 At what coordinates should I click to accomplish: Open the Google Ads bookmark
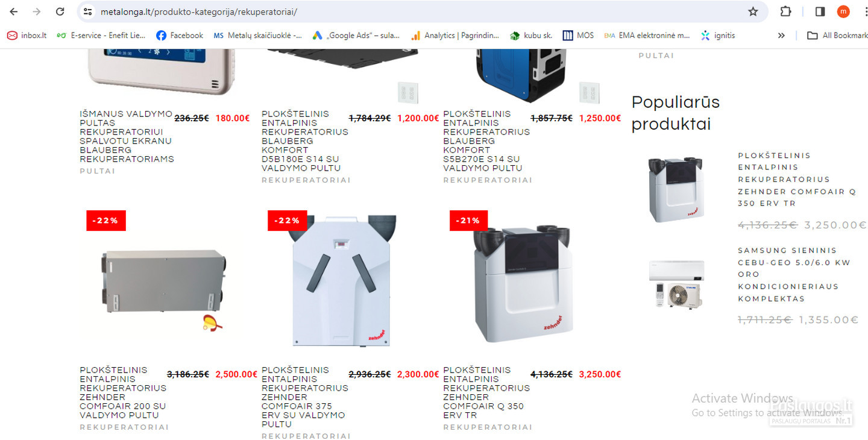point(356,36)
